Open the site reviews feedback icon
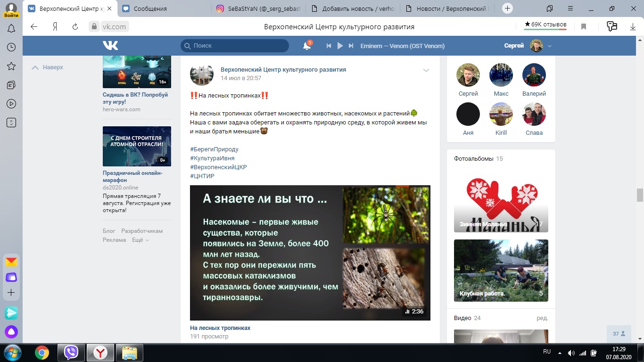The image size is (644, 362). pos(612,27)
